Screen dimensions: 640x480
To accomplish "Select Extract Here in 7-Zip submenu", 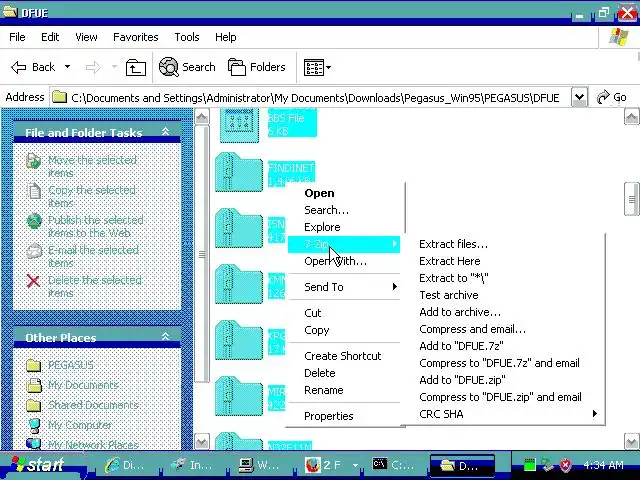I will [x=449, y=261].
